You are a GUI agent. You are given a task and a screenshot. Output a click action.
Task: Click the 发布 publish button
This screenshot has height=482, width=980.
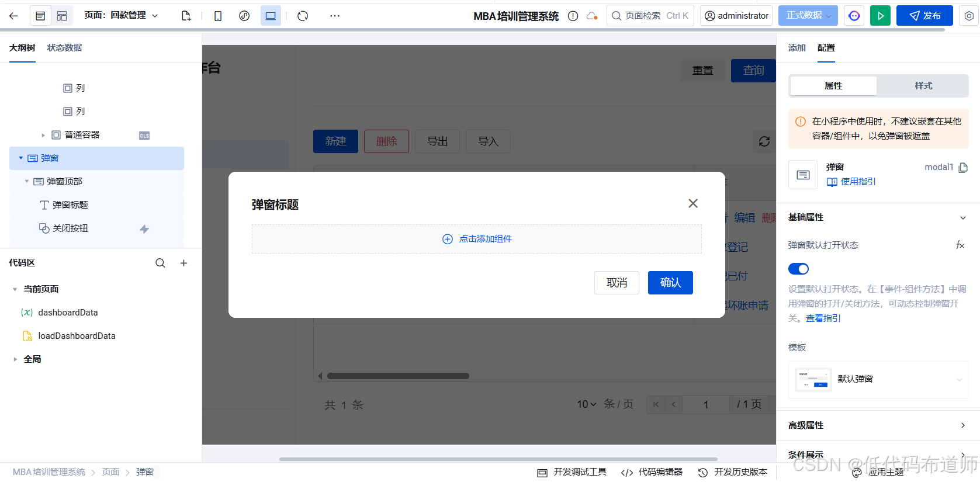pyautogui.click(x=924, y=16)
